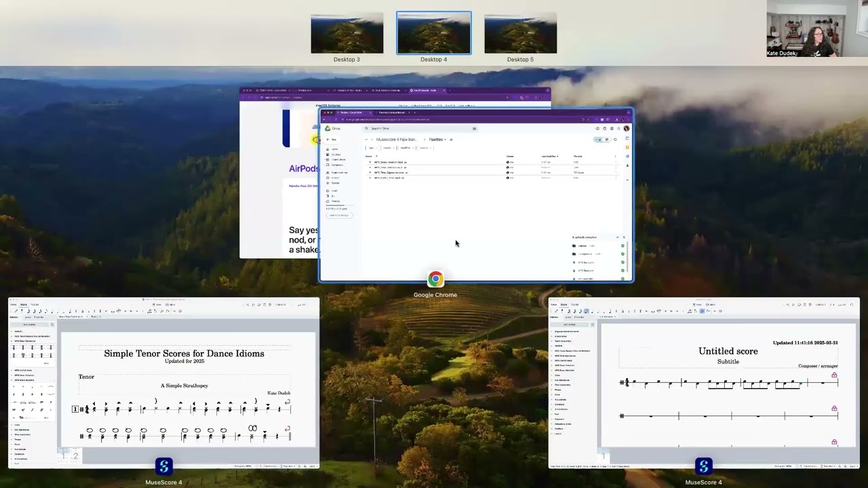
Task: Expand Clefs palette in Simple Tenor Scores window
Action: click(17, 425)
